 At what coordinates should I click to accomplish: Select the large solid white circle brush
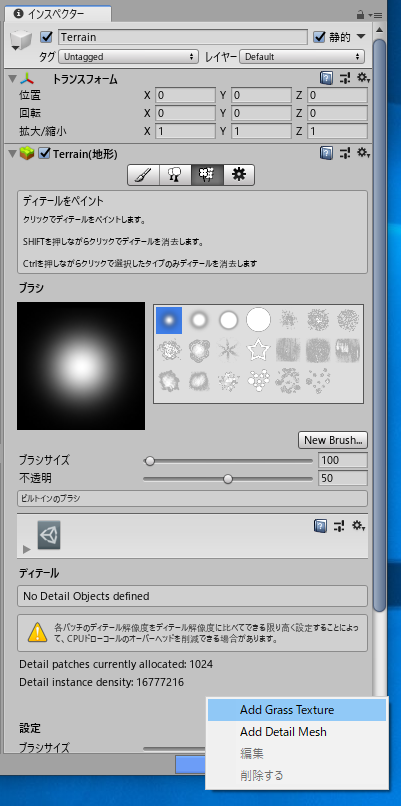[258, 320]
